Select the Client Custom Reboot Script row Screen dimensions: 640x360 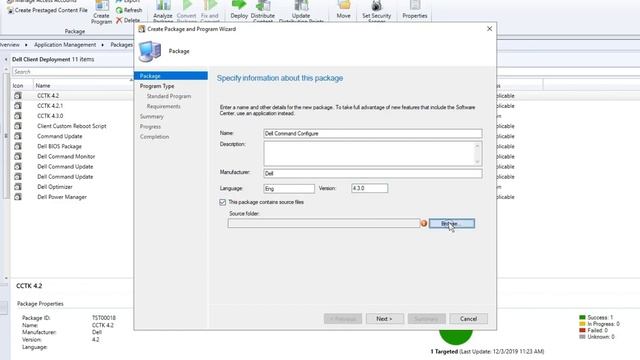73,126
